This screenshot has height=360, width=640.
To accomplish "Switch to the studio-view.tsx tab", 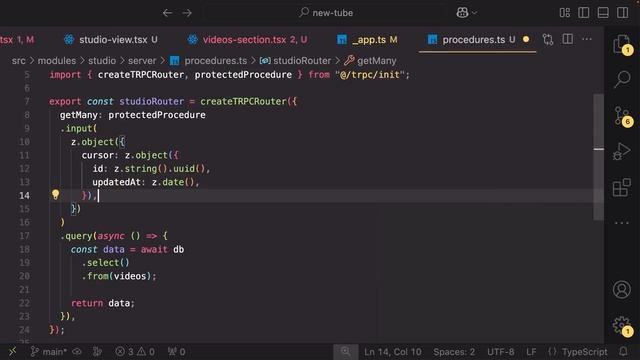I will pyautogui.click(x=111, y=40).
